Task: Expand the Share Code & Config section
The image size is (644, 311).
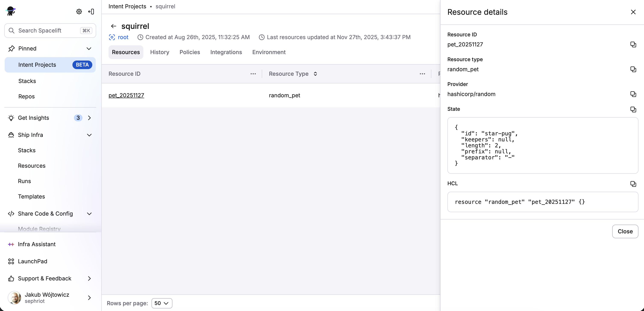Action: click(x=89, y=214)
